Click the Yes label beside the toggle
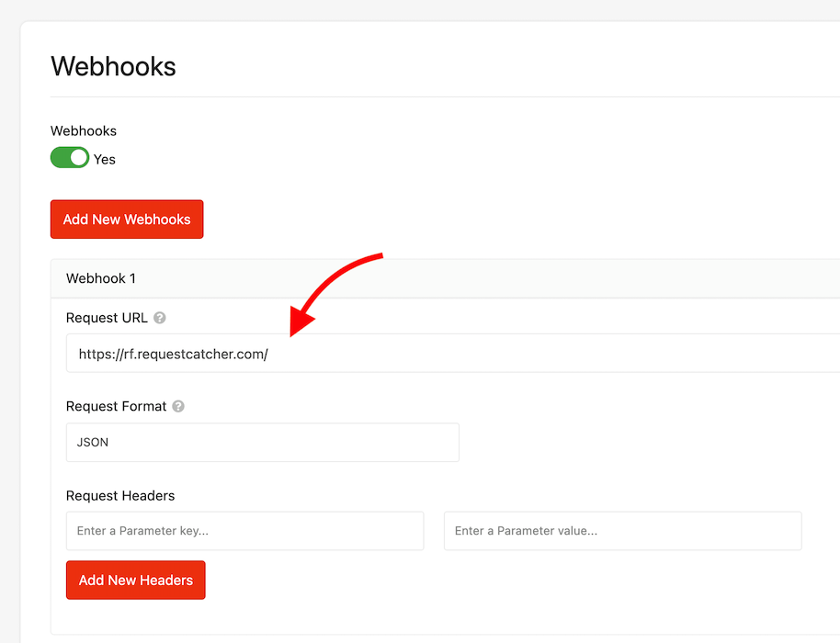Image resolution: width=840 pixels, height=643 pixels. 105,160
